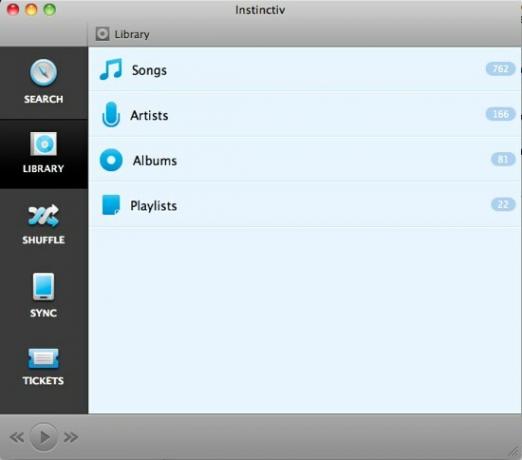522x460 pixels.
Task: Click the microphone icon beside Artists
Action: tap(111, 115)
